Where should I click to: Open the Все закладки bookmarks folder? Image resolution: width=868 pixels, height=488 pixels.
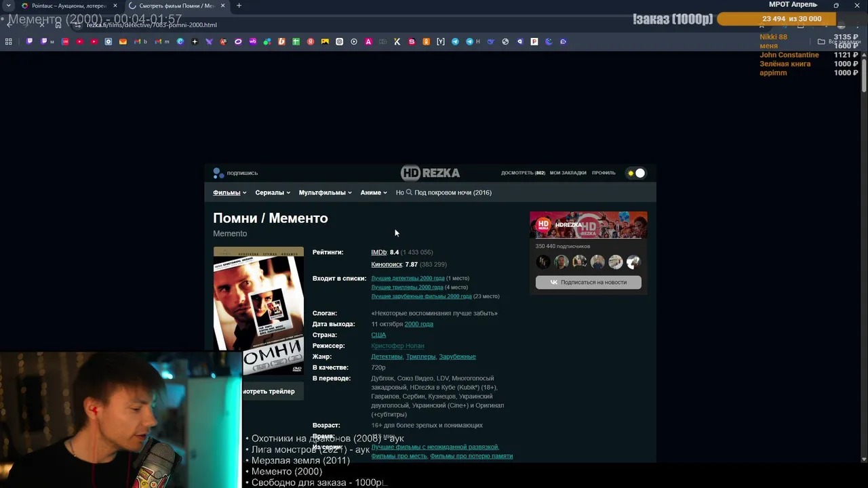point(840,41)
